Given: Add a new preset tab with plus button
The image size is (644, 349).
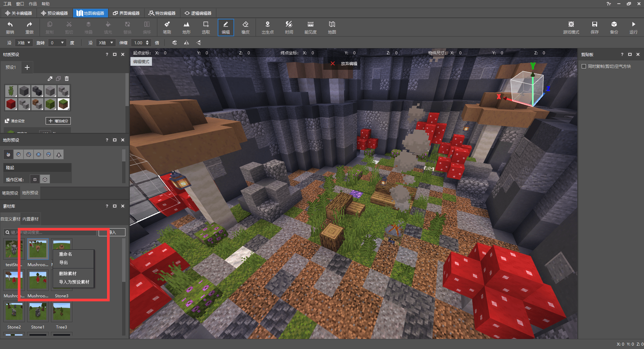Looking at the screenshot, I should (x=27, y=67).
